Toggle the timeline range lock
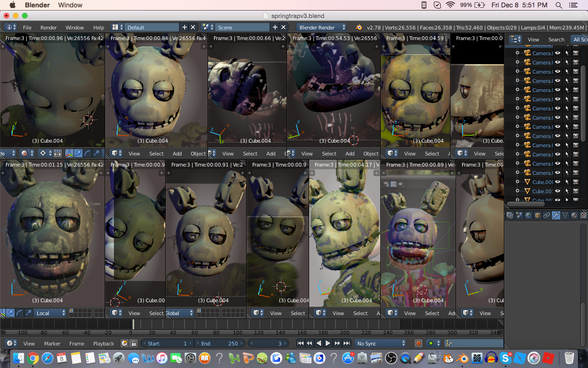Viewport: 588px width, 368px height. [134, 343]
